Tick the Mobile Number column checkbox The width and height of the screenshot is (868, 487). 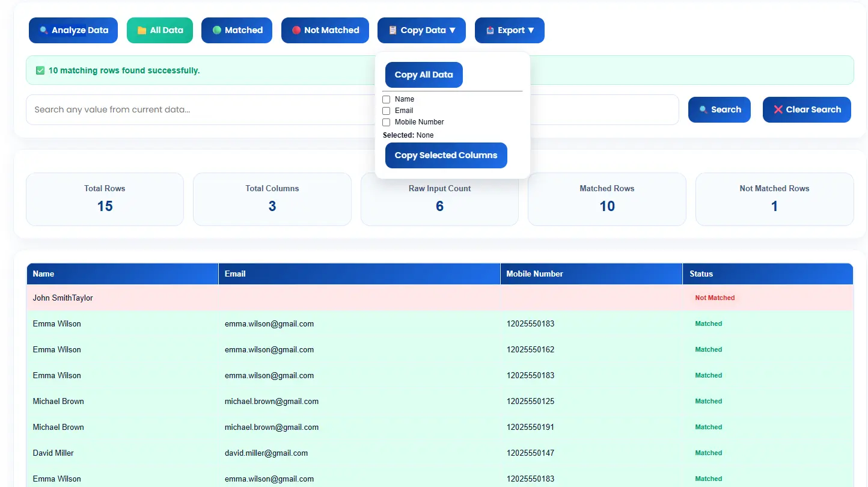[387, 122]
